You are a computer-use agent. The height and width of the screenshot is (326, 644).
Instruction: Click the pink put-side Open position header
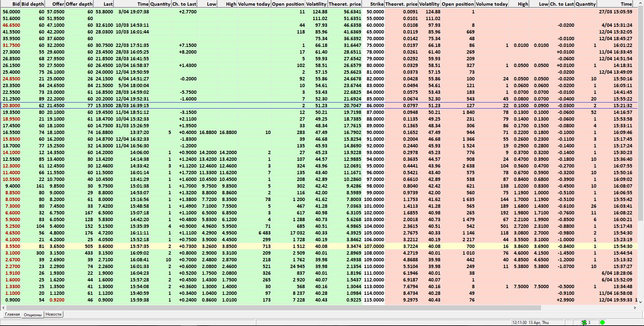pos(458,4)
